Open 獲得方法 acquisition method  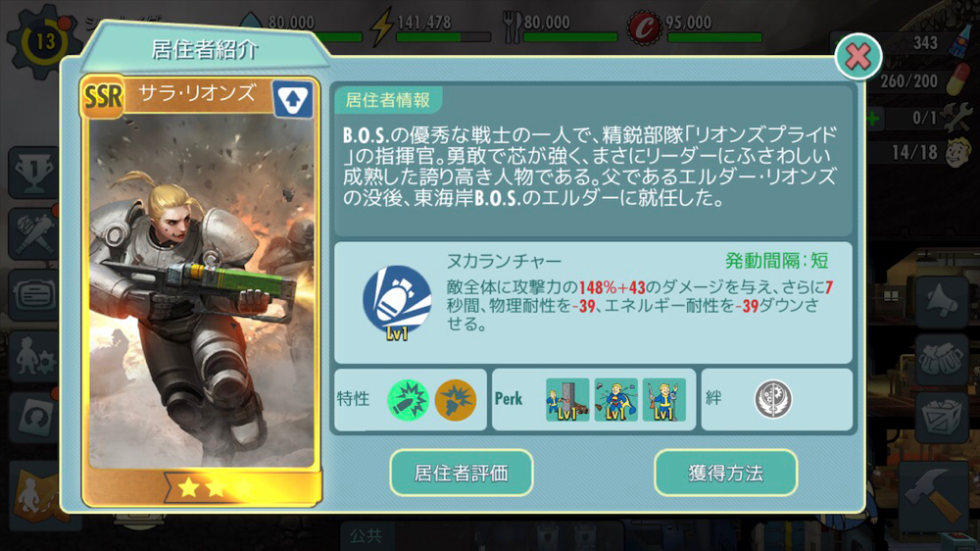[725, 473]
